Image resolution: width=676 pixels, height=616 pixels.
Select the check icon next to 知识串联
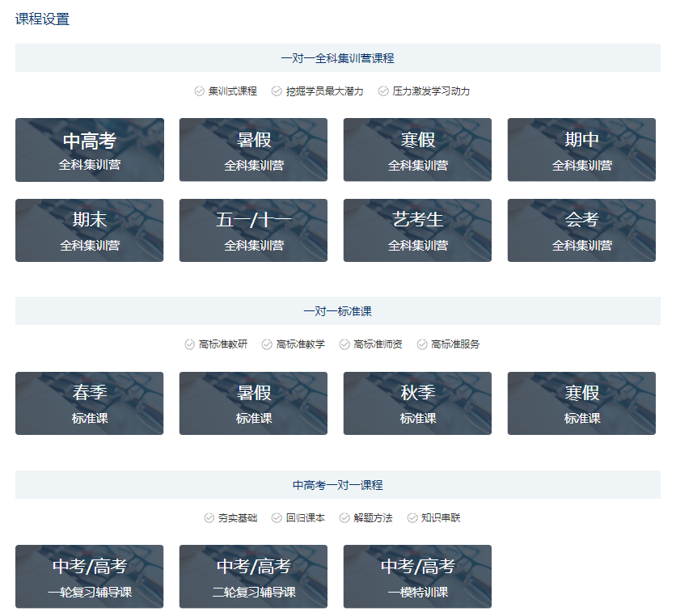412,518
